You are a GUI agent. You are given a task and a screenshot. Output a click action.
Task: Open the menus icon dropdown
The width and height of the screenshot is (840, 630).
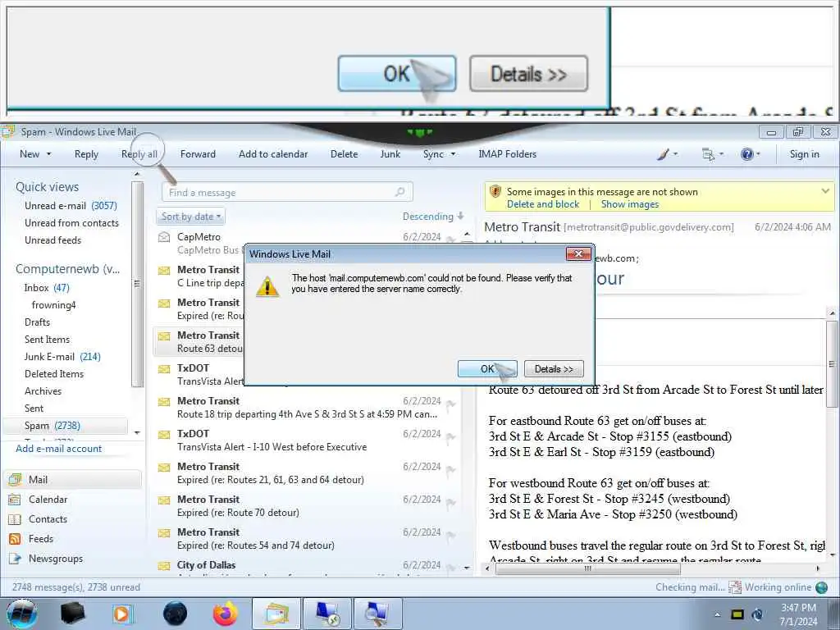[713, 154]
